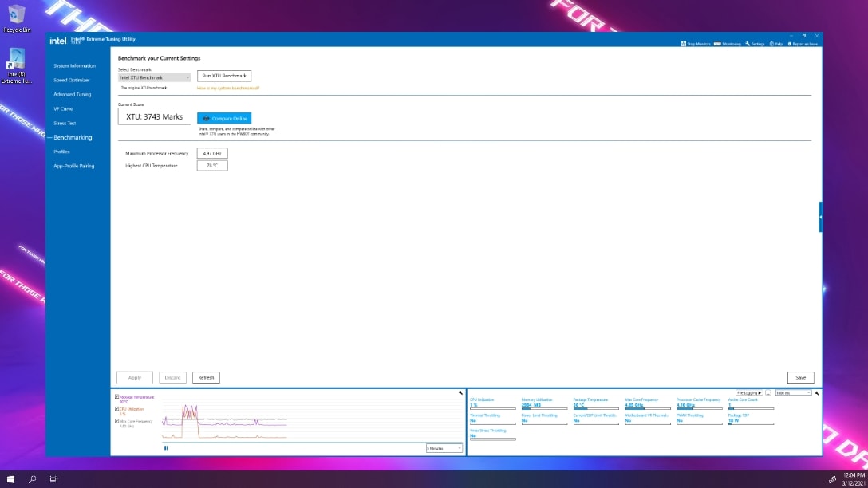Click the Power Limit Throttling monitor tile

pyautogui.click(x=544, y=419)
